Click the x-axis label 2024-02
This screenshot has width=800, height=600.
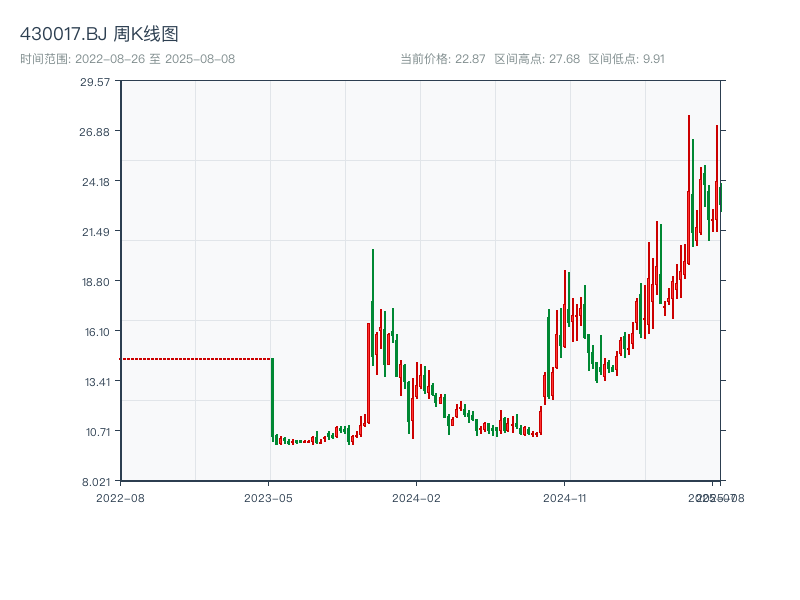point(416,498)
